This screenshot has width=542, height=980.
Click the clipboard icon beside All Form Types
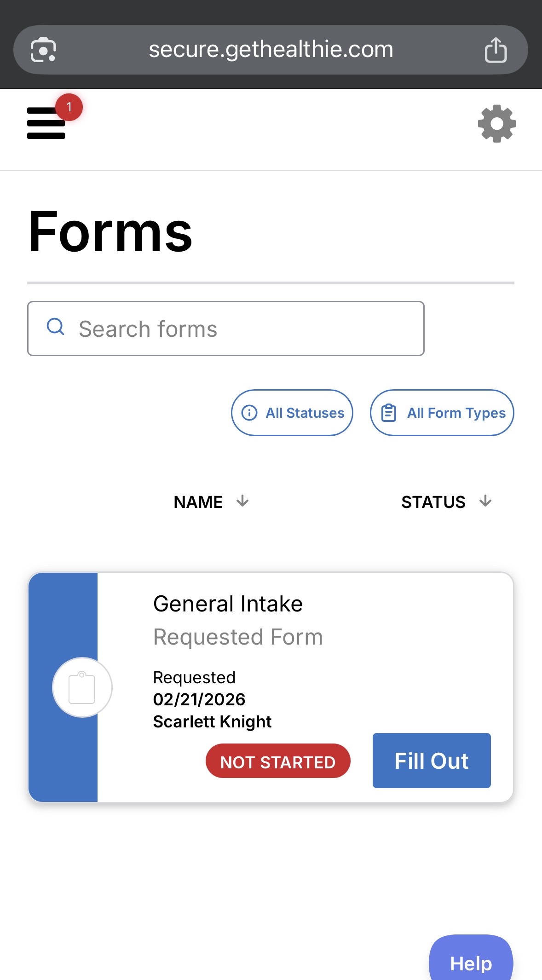coord(389,413)
